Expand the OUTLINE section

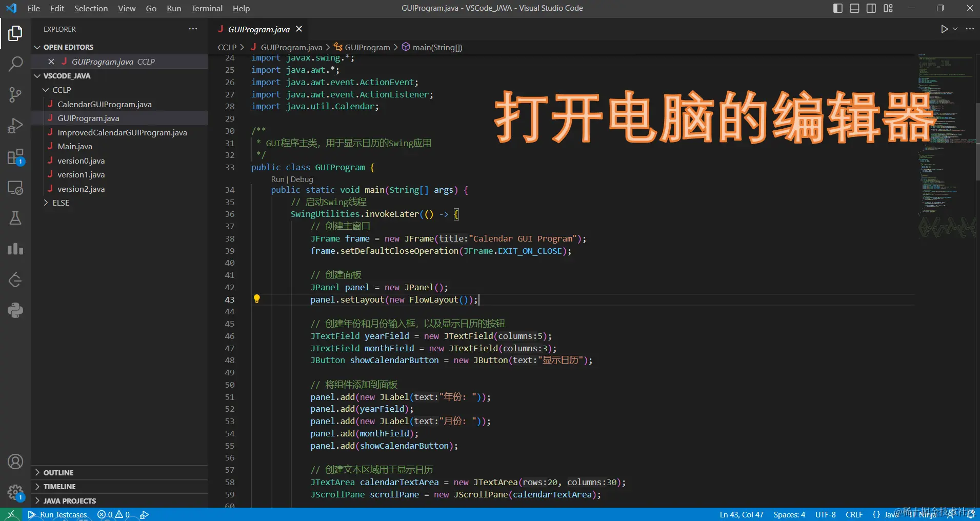119,473
